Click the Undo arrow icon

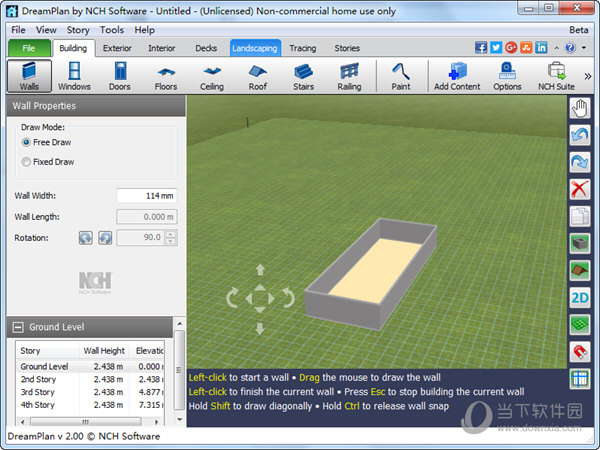580,135
